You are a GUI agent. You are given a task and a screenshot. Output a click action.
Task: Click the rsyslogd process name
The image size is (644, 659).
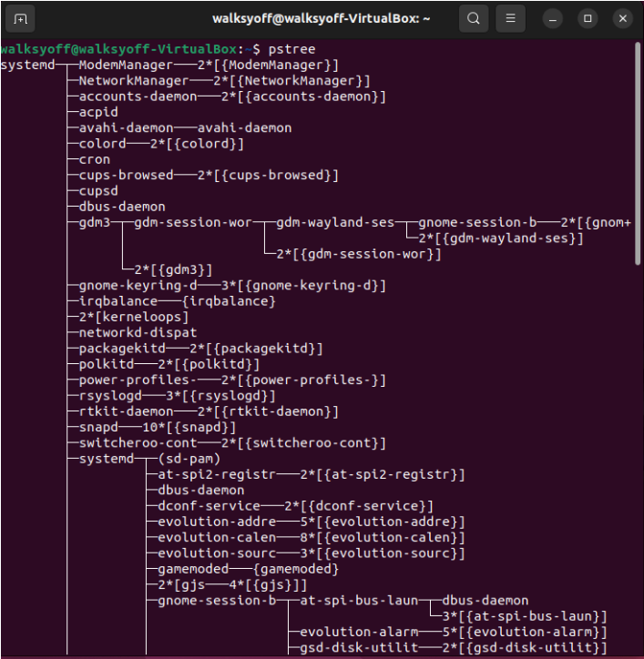point(110,396)
